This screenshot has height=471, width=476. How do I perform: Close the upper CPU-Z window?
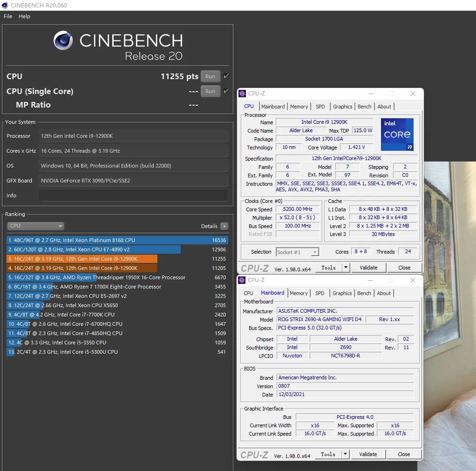click(413, 94)
